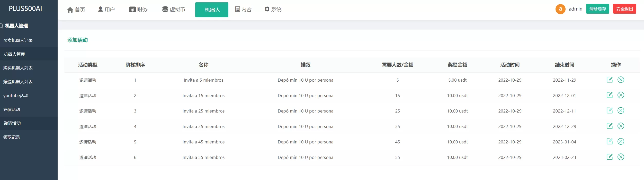
Task: Navigate to 充值活动 in the sidebar
Action: 12,109
